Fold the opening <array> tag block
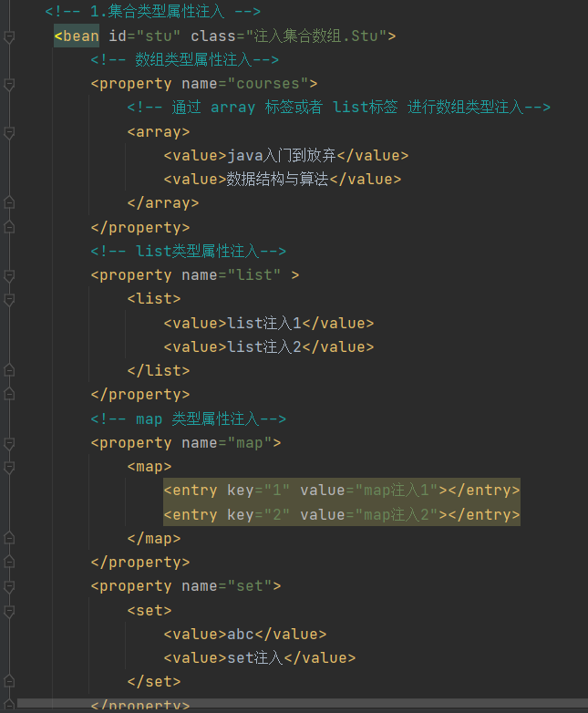 tap(9, 132)
